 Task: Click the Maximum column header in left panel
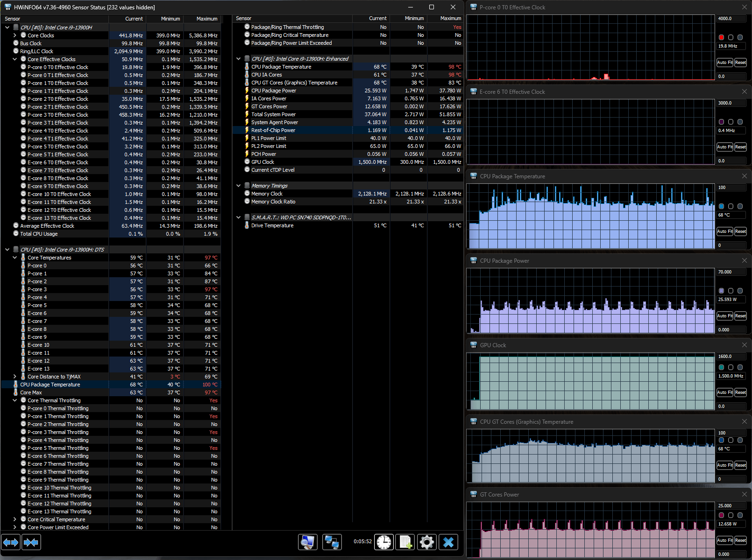pyautogui.click(x=206, y=19)
